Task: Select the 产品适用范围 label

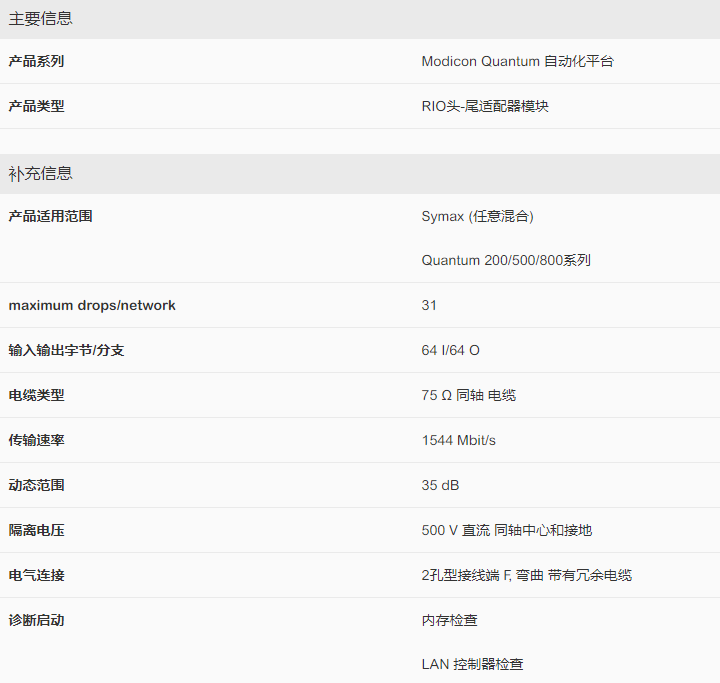Action: click(51, 216)
